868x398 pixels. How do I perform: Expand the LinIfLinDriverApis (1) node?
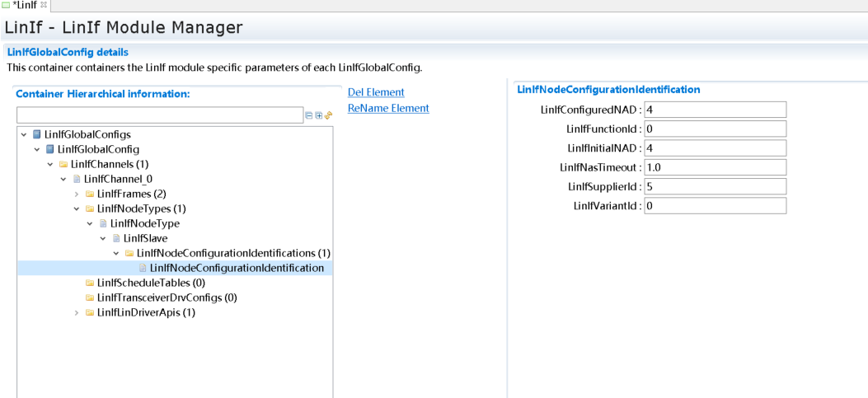(77, 312)
